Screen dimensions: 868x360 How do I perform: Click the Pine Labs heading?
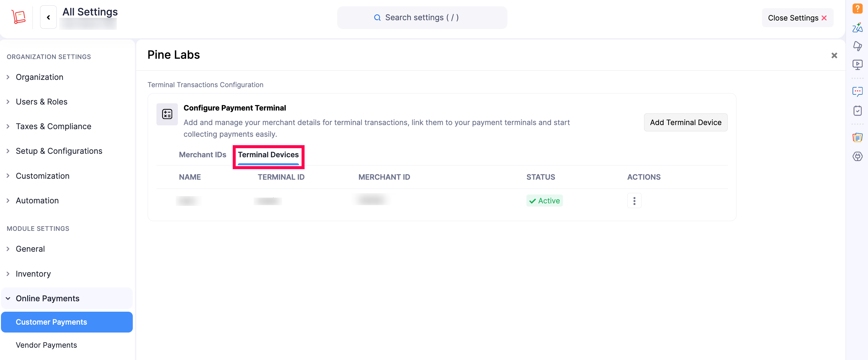click(173, 55)
